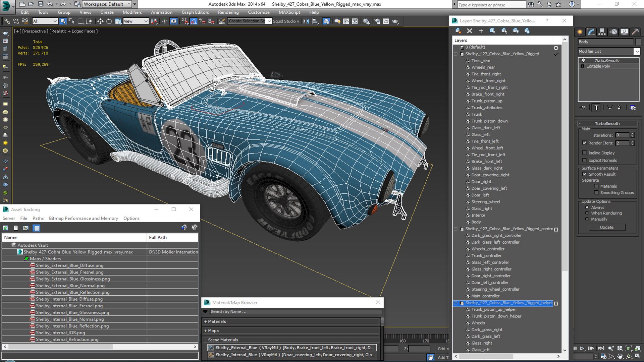
Task: Select the Move tool in the main toolbar
Action: pyautogui.click(x=100, y=21)
